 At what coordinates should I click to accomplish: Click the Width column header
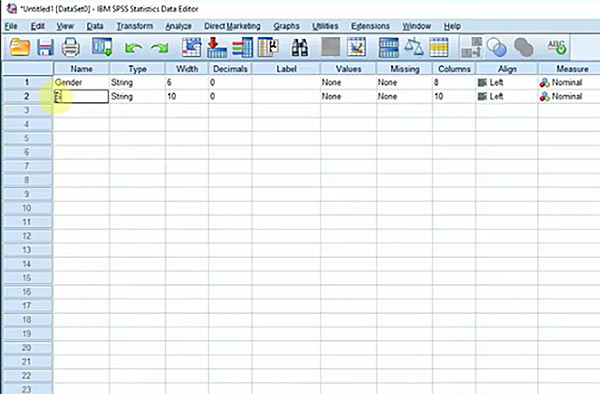tap(187, 69)
